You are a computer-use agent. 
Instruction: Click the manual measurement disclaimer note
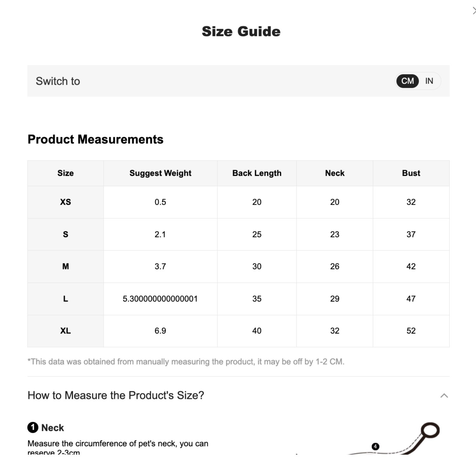tap(186, 362)
